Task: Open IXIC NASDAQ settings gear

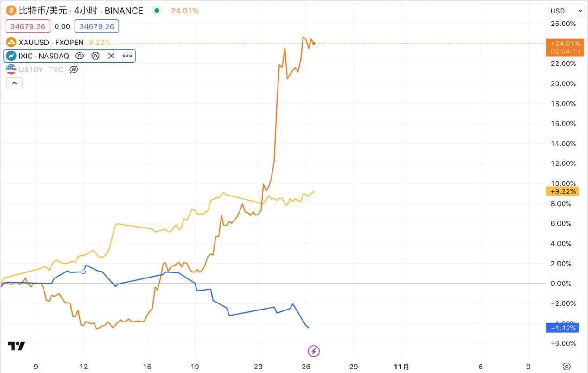Action: coord(95,56)
